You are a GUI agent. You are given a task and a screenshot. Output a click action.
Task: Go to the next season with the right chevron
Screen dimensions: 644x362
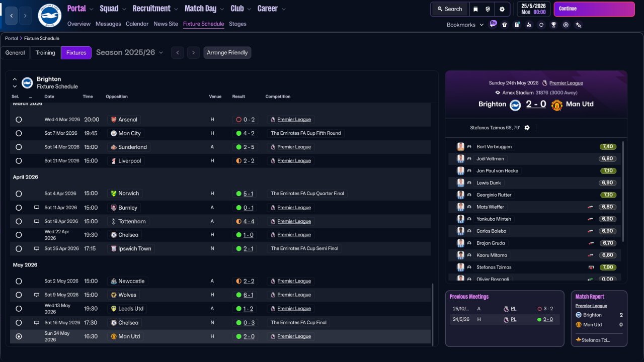(193, 53)
